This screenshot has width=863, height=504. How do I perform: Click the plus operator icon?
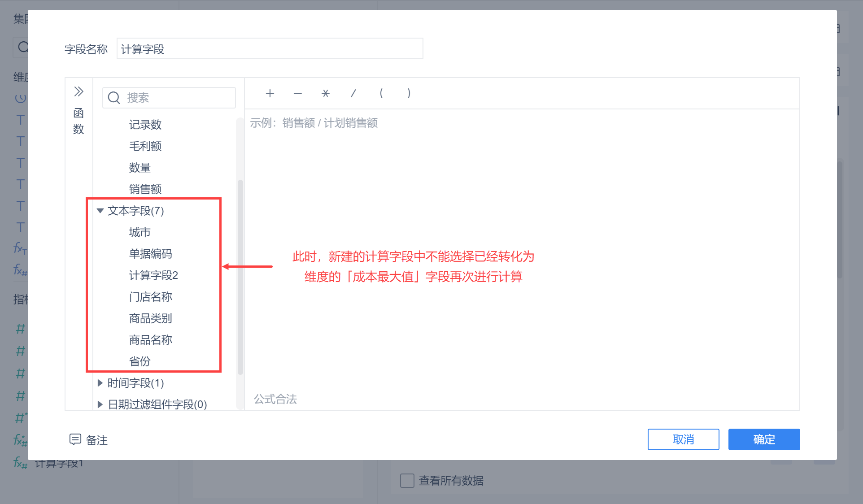[270, 93]
